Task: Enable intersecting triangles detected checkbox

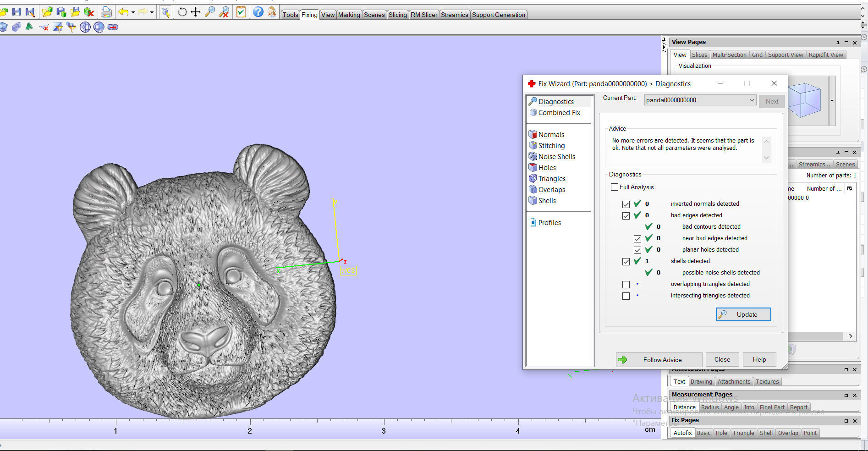Action: 626,296
